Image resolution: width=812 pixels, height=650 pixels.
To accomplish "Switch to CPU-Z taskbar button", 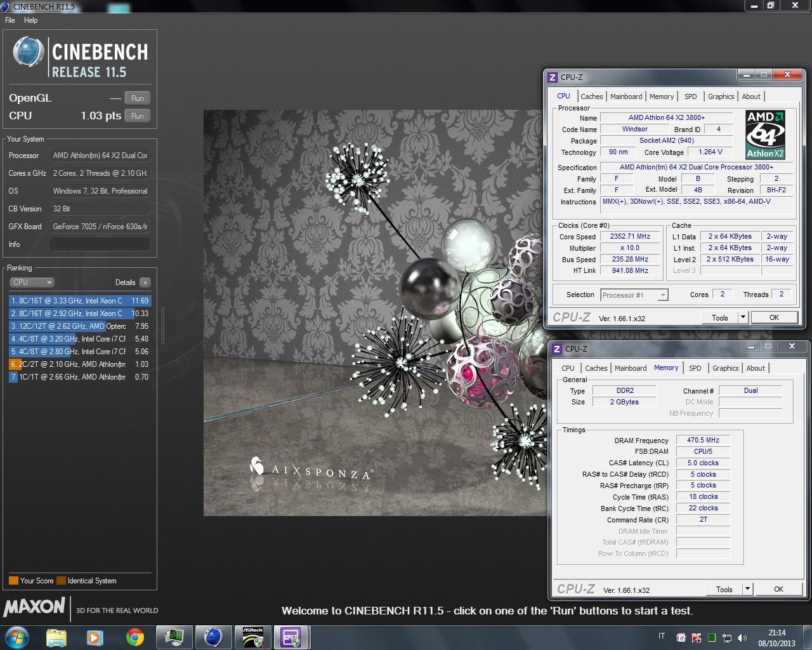I will click(x=291, y=637).
